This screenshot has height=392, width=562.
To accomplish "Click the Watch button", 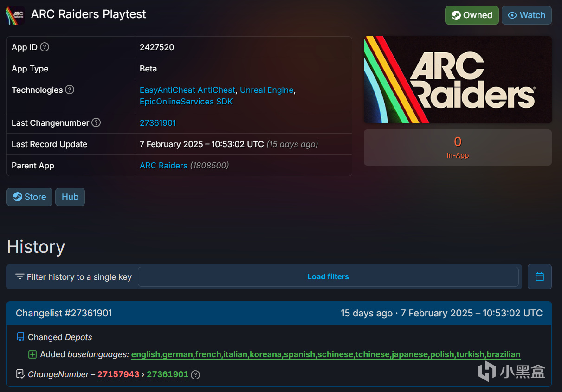I will [527, 15].
